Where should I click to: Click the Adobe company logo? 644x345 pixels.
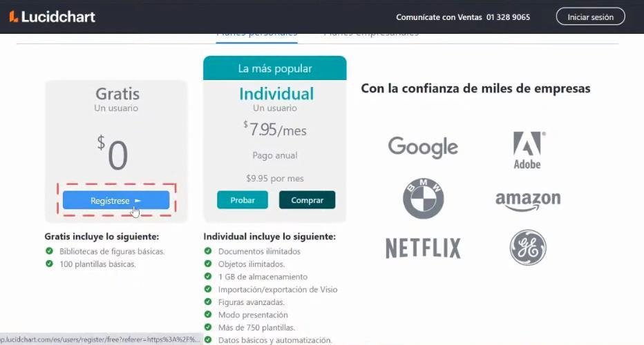click(528, 150)
